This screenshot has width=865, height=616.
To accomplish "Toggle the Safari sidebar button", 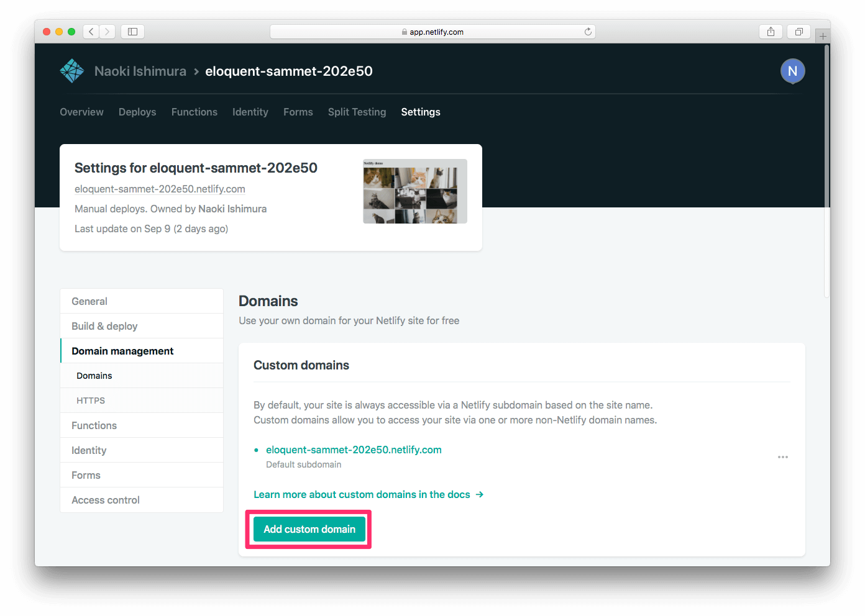I will 132,32.
